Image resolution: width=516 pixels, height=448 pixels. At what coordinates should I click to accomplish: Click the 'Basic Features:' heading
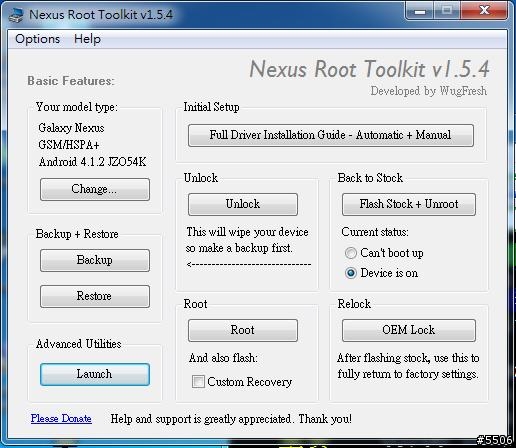tap(71, 81)
